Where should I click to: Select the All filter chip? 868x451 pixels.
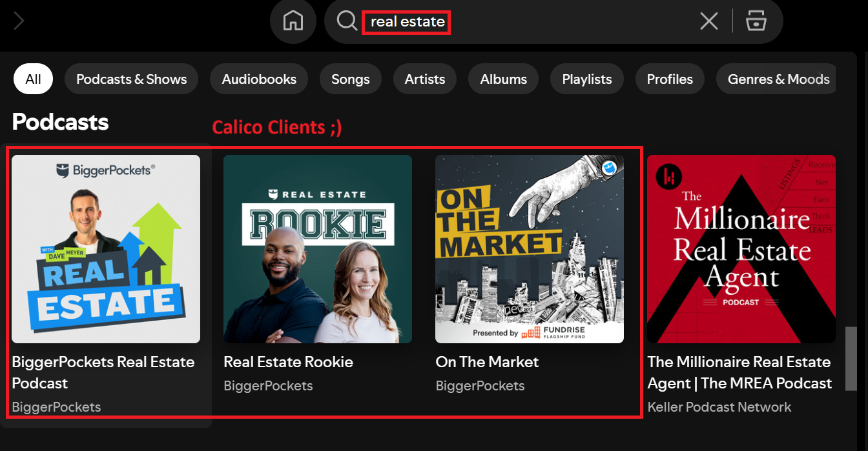[34, 79]
